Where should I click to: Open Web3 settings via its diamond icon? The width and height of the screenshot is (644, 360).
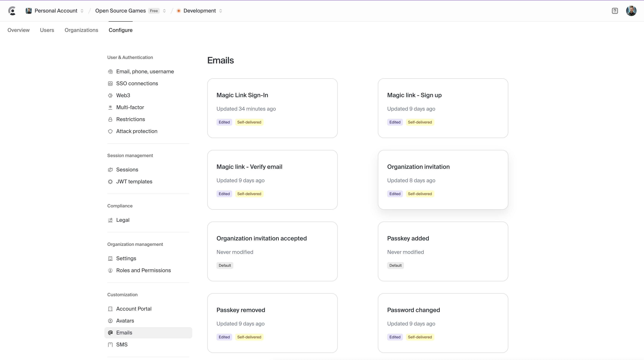[x=111, y=95]
